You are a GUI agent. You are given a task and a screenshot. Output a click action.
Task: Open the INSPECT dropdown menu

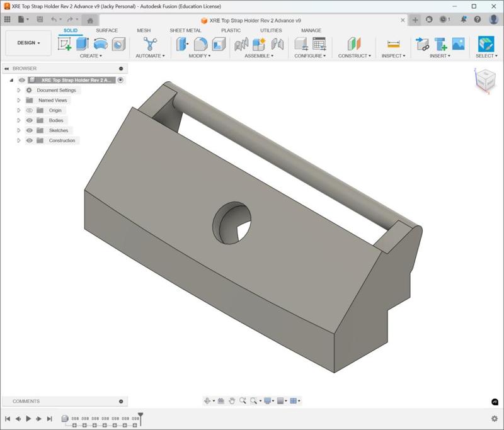tap(393, 56)
